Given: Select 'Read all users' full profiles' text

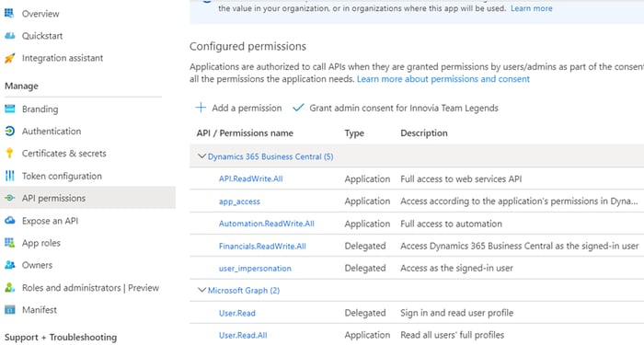Looking at the screenshot, I should (x=453, y=335).
